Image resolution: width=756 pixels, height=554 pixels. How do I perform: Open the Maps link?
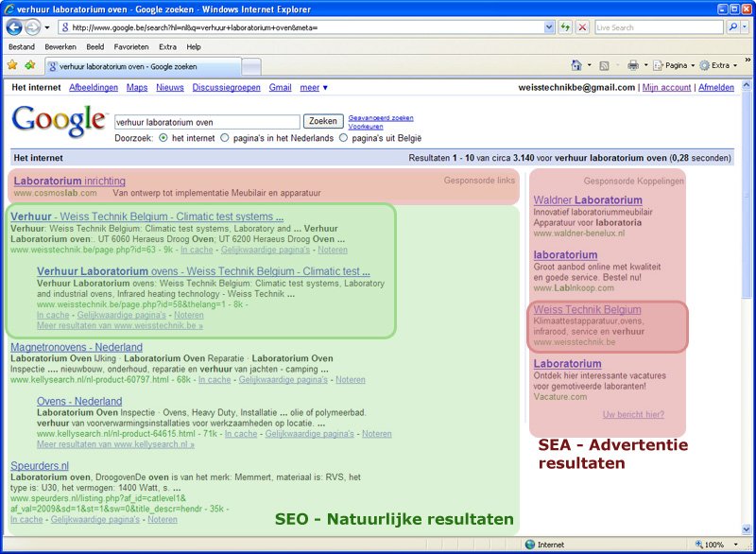[137, 87]
